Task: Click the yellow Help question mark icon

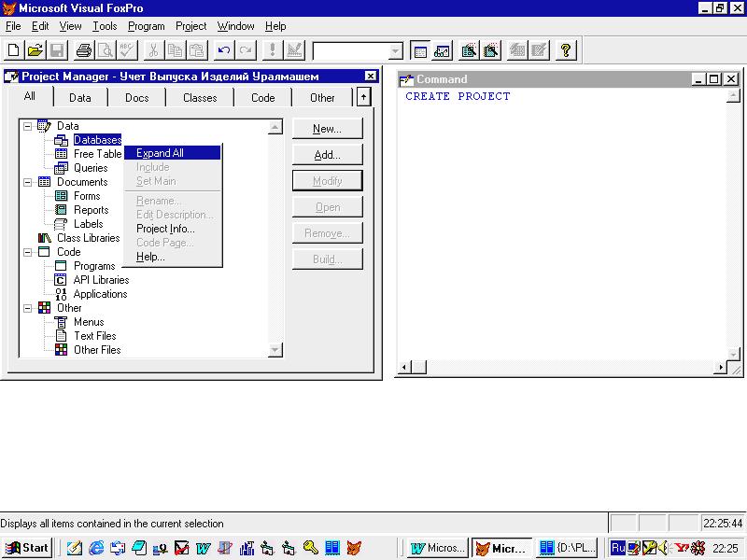Action: click(x=566, y=50)
